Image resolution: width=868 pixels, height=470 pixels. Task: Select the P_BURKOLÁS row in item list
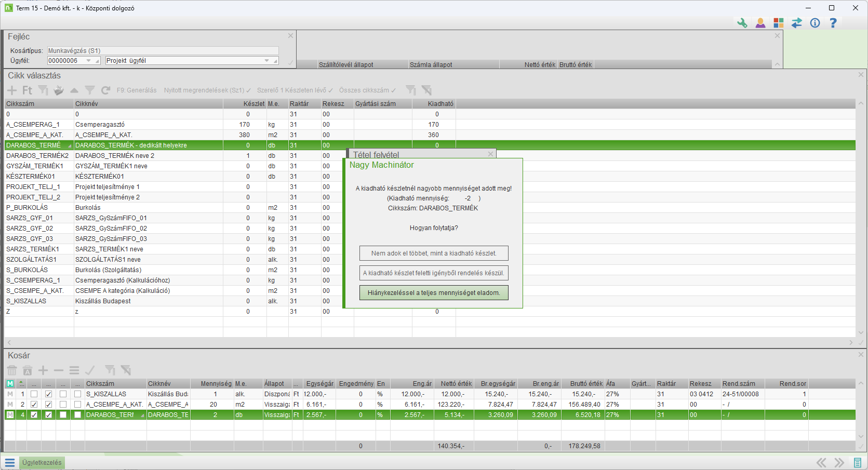[x=430, y=208]
